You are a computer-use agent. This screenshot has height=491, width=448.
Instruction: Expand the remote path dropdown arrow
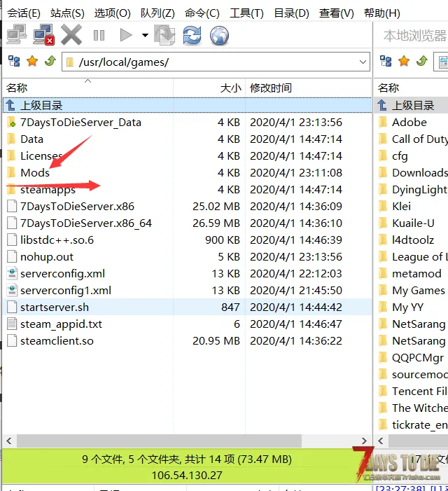pyautogui.click(x=363, y=62)
